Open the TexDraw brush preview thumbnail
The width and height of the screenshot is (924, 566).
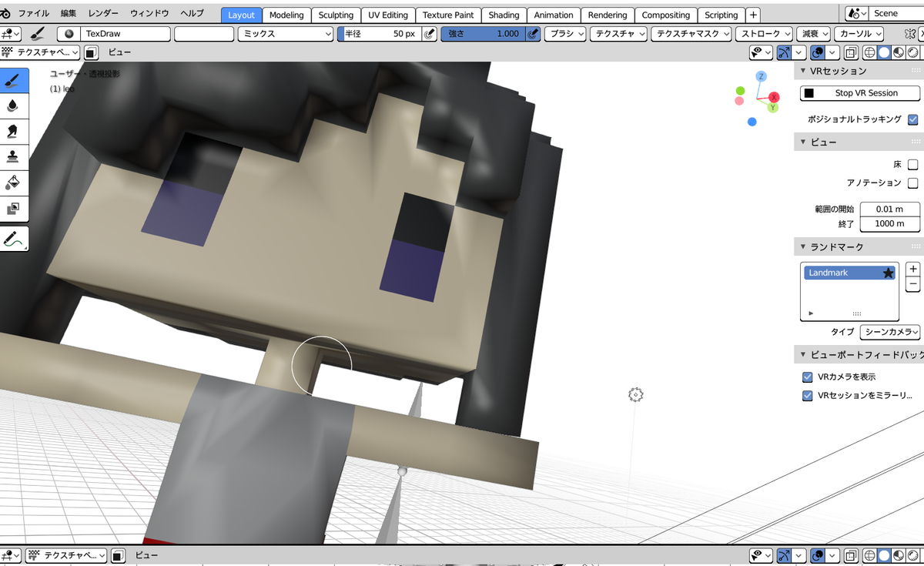(69, 34)
